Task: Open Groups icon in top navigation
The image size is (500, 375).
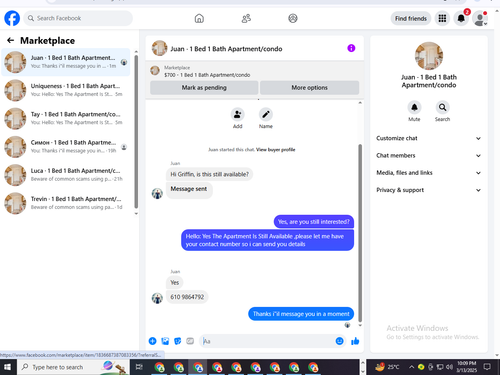Action: pos(293,18)
